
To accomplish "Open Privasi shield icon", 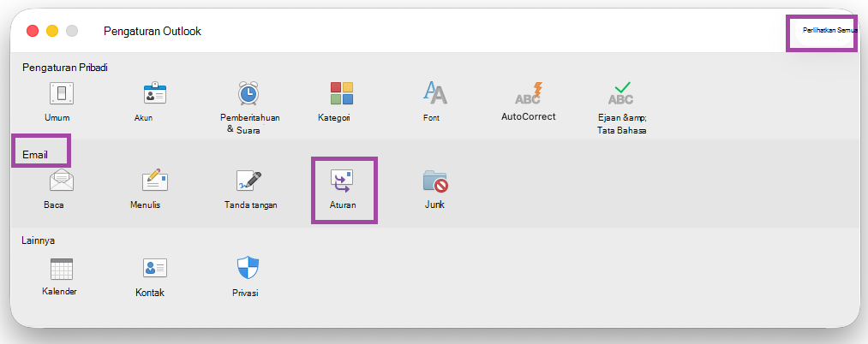I will [x=248, y=268].
